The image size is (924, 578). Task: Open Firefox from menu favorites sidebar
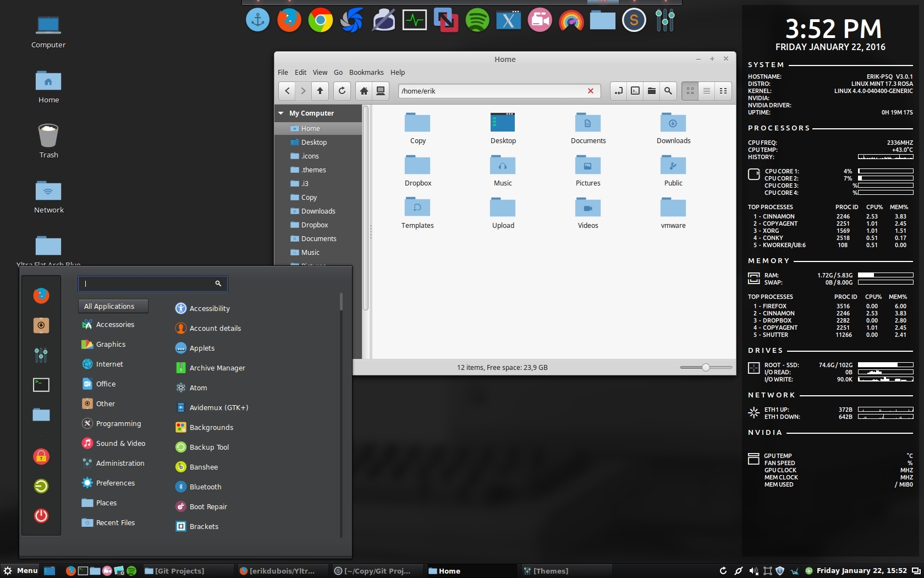(x=41, y=296)
